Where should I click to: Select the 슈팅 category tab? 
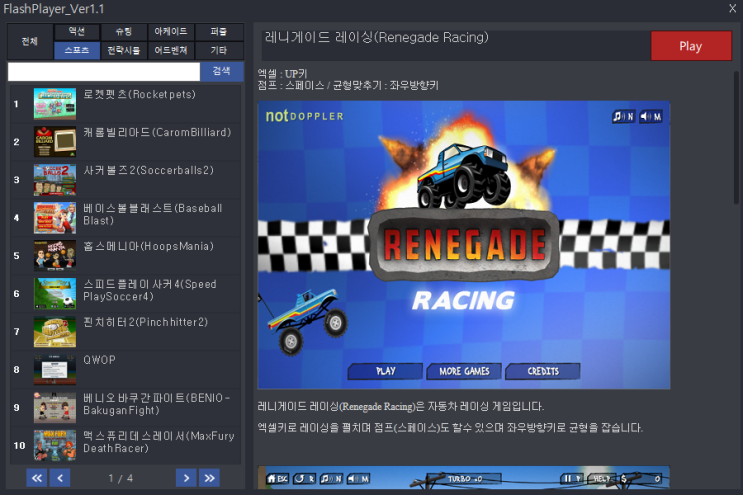tap(124, 32)
